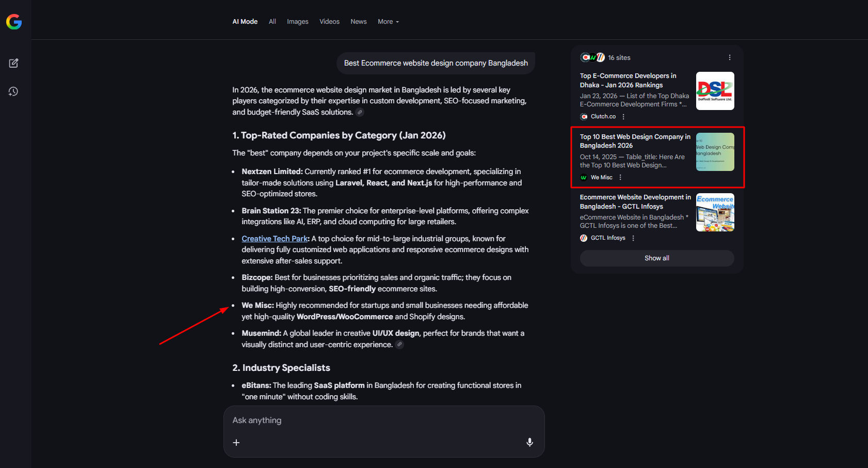The width and height of the screenshot is (868, 468).
Task: Select the Videos tab
Action: (x=329, y=22)
